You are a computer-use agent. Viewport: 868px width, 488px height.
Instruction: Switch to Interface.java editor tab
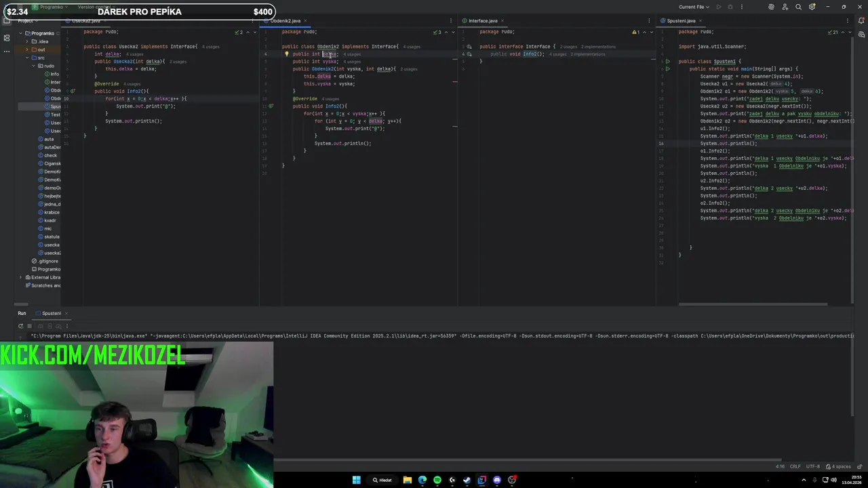tap(483, 21)
